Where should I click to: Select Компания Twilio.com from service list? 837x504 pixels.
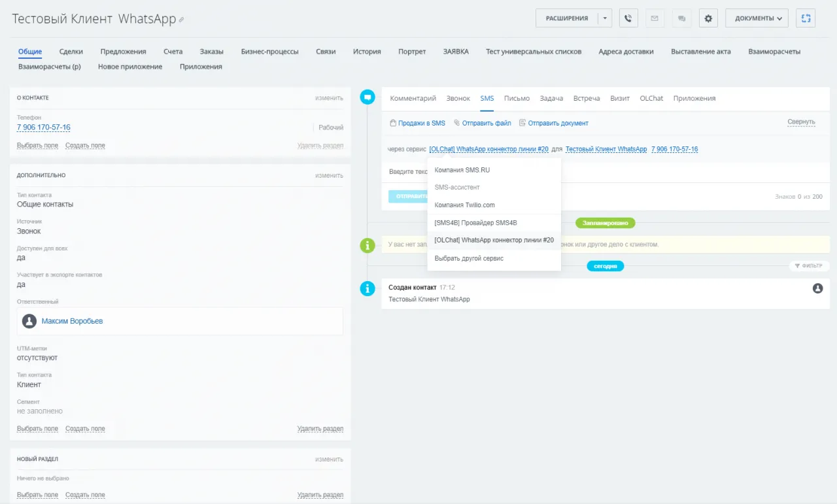(464, 205)
